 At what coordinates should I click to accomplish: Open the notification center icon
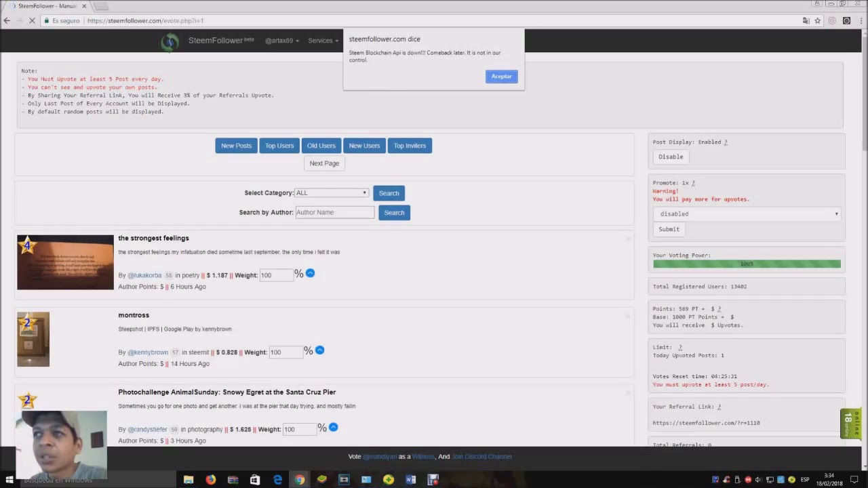point(854,480)
